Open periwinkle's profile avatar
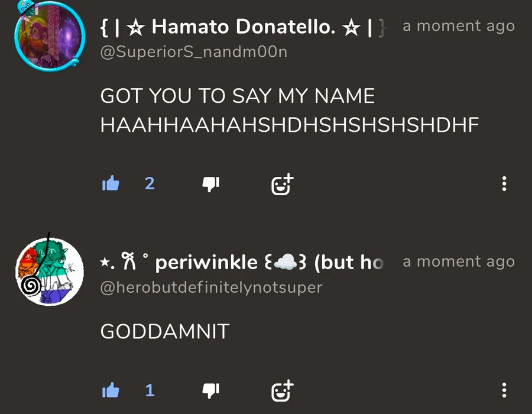The height and width of the screenshot is (414, 532). click(x=50, y=271)
